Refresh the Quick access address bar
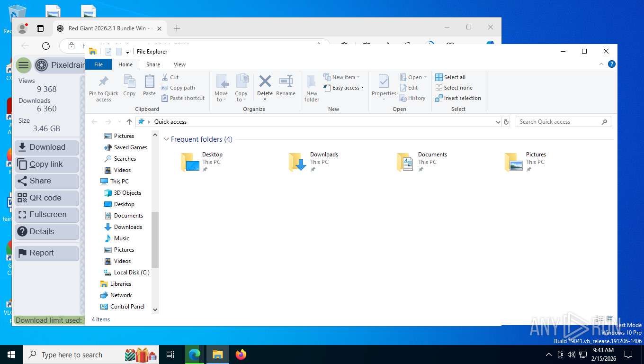The width and height of the screenshot is (644, 364). point(506,122)
